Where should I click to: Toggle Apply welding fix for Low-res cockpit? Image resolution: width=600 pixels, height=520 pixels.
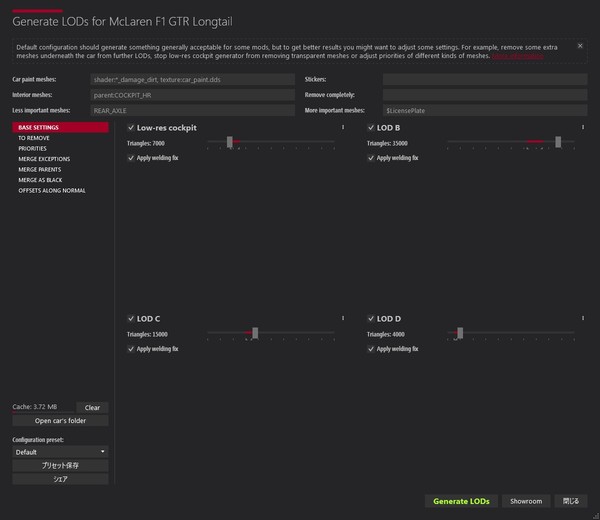pos(131,158)
